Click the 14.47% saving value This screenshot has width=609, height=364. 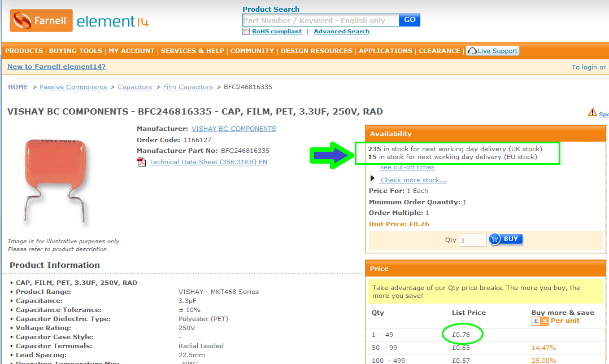pyautogui.click(x=543, y=348)
